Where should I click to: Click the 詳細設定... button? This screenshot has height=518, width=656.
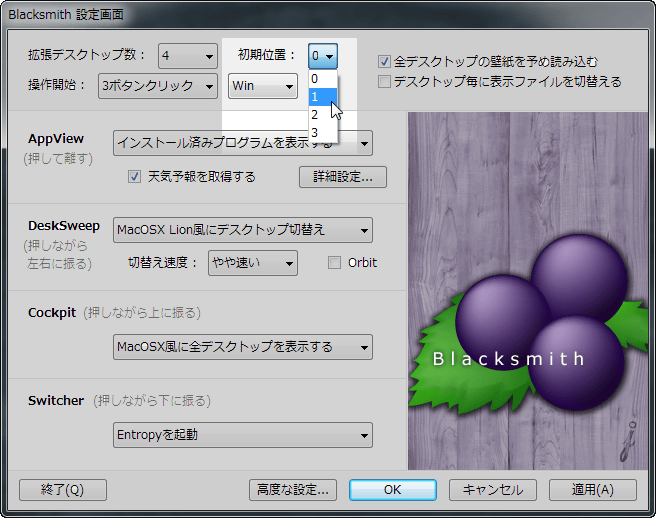(x=343, y=177)
